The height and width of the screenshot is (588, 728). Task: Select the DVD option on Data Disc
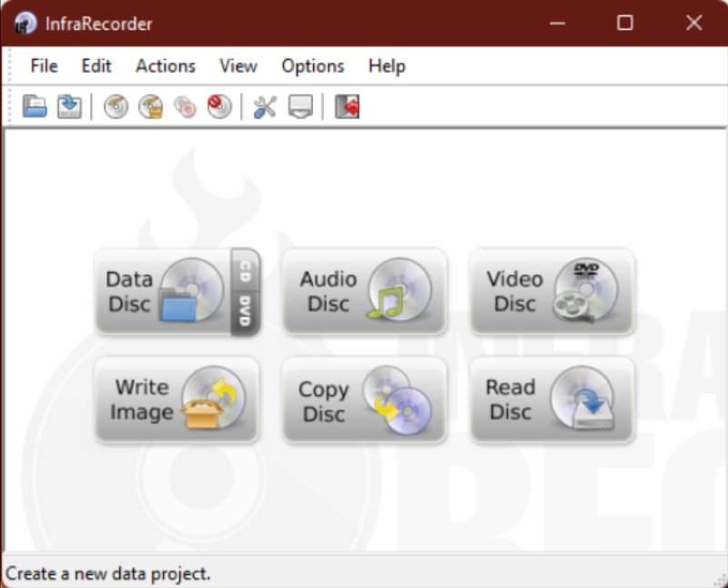coord(245,312)
